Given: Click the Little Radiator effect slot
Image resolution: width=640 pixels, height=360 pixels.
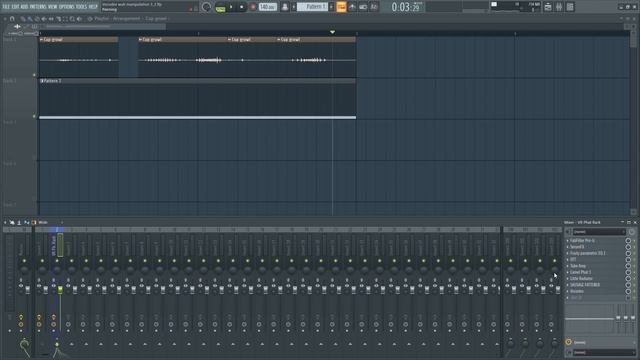Looking at the screenshot, I should pyautogui.click(x=597, y=279).
